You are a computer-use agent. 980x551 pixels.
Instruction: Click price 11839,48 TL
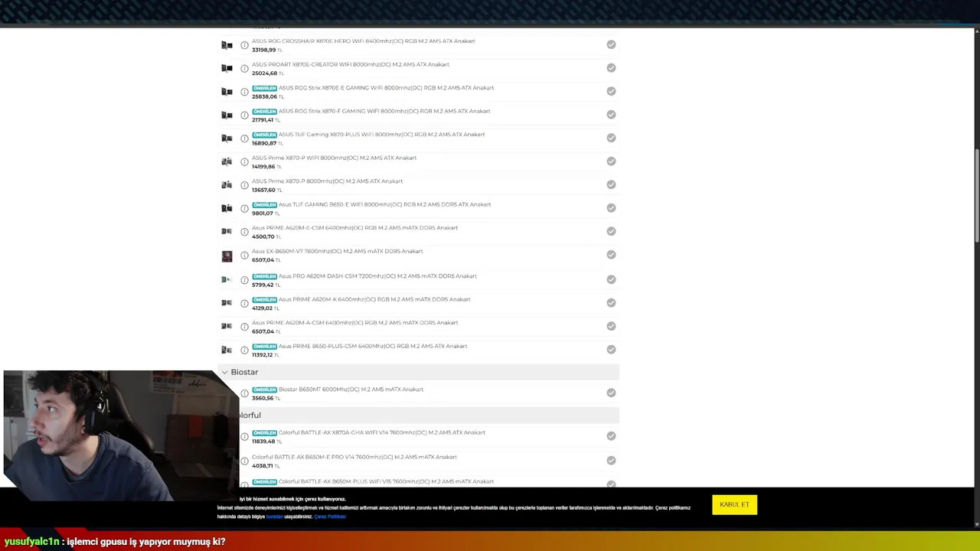click(x=267, y=442)
